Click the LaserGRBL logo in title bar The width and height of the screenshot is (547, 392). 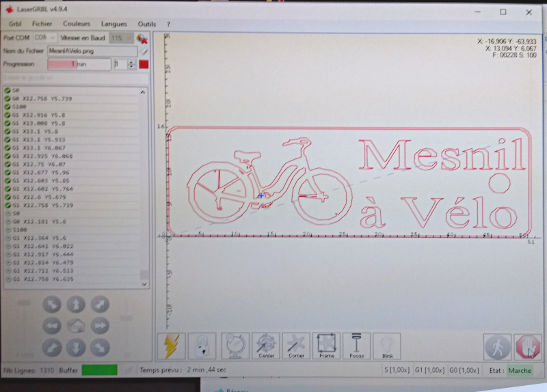coord(9,10)
